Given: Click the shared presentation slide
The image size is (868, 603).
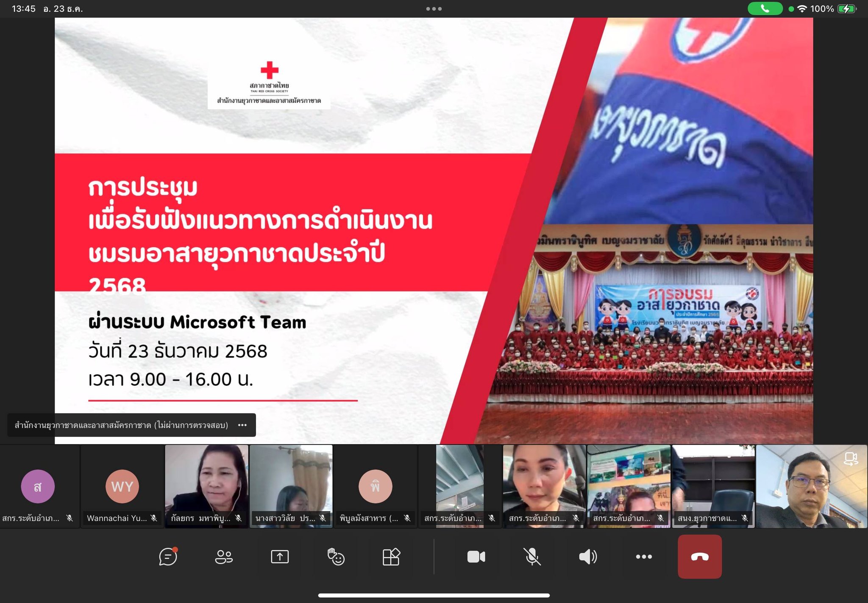Looking at the screenshot, I should point(434,230).
